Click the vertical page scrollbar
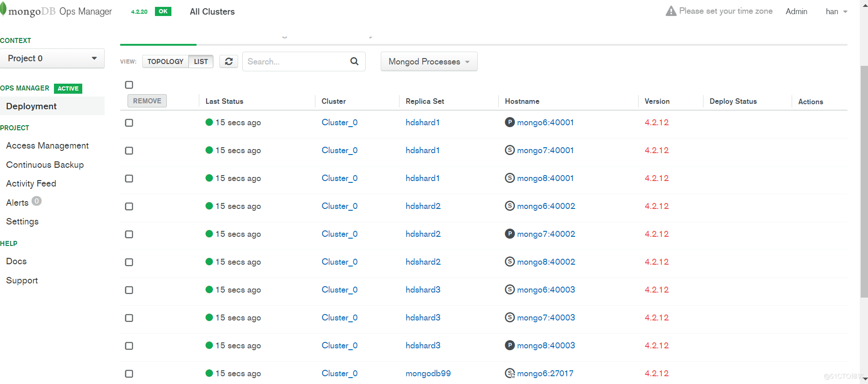The image size is (868, 384). [864, 181]
